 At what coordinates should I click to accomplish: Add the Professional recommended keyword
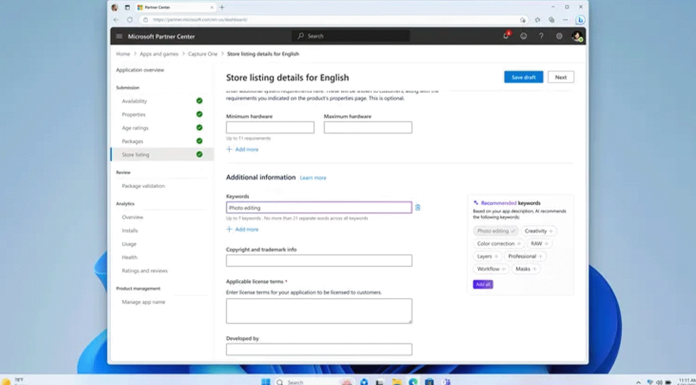pos(525,256)
